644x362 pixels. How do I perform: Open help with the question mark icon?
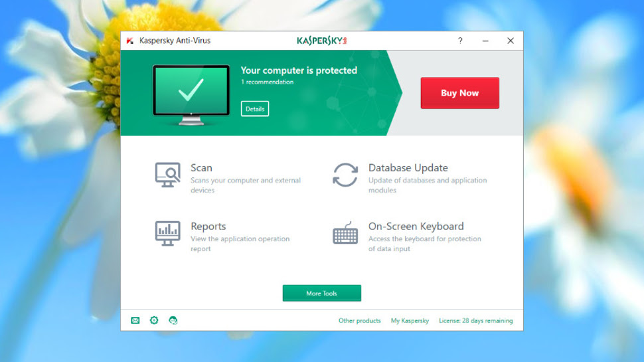(x=460, y=41)
